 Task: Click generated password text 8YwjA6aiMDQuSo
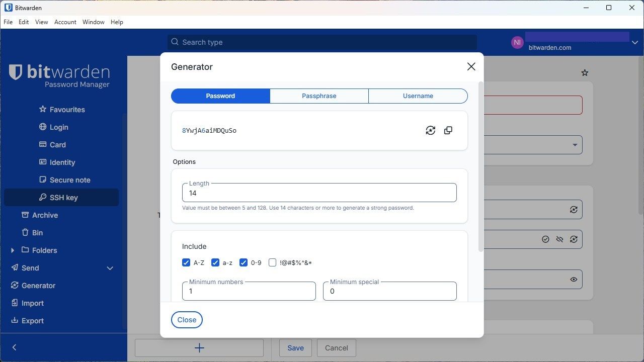tap(209, 131)
